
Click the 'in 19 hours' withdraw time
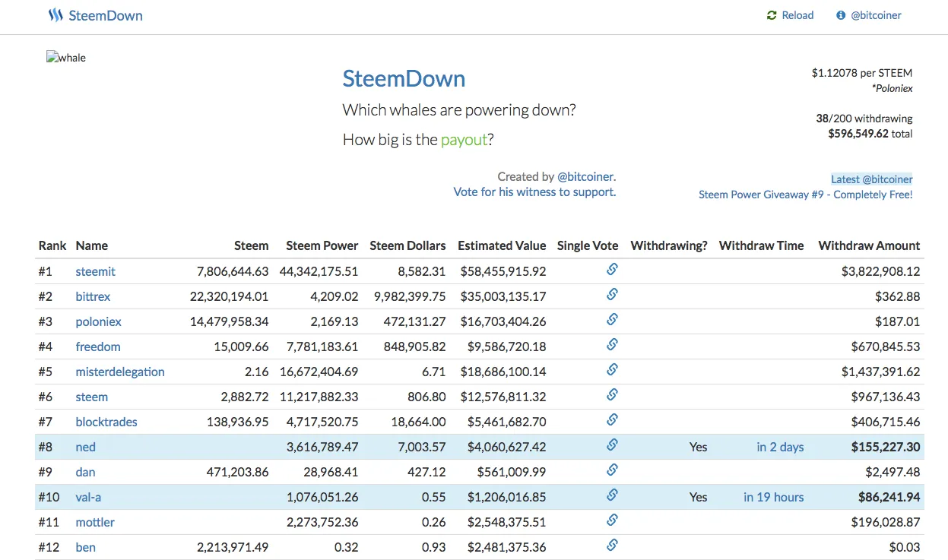(x=773, y=497)
